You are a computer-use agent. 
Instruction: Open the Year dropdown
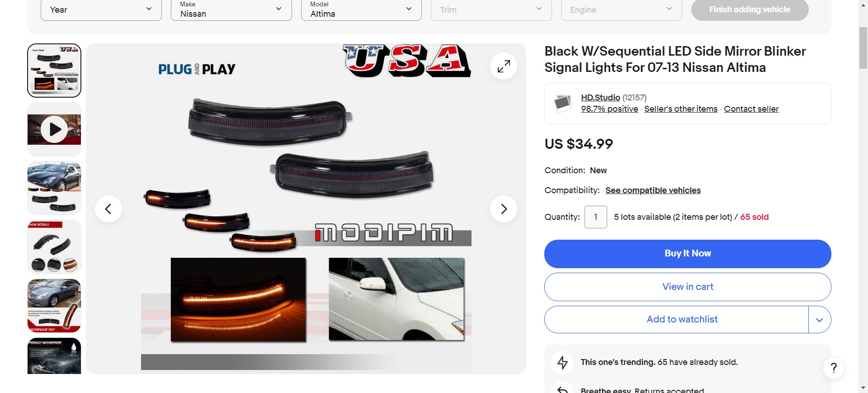pos(101,10)
